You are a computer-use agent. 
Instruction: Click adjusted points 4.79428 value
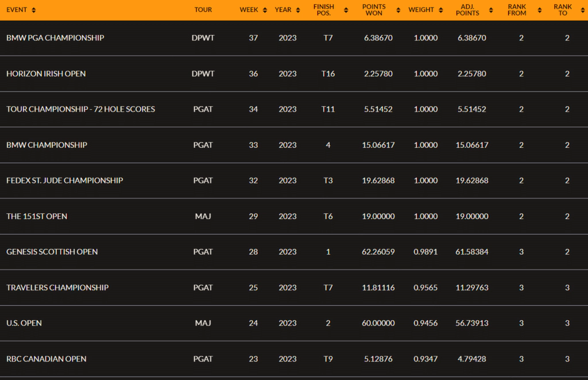pos(472,359)
